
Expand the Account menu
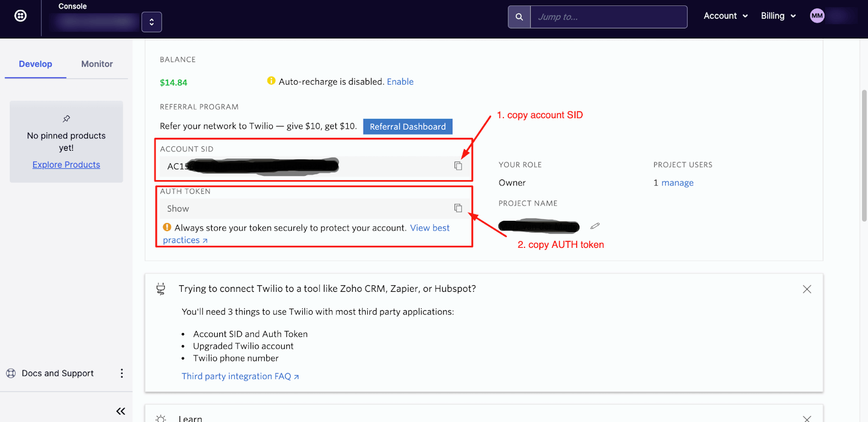(725, 16)
